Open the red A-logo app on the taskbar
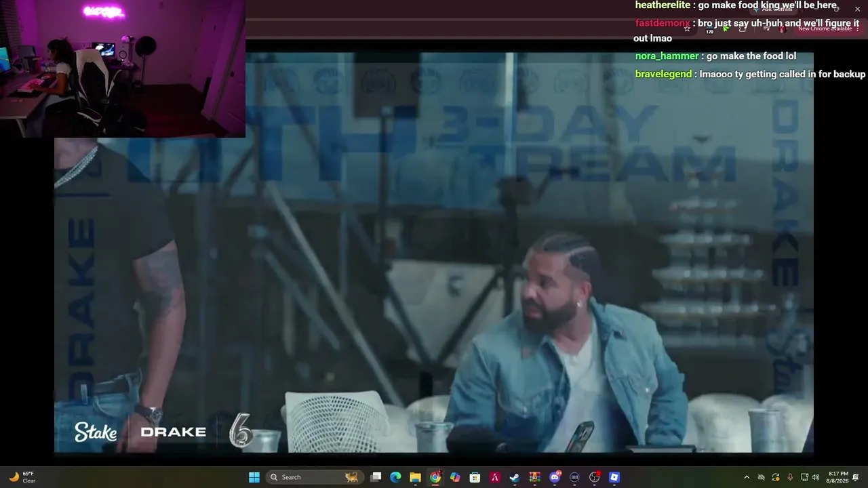This screenshot has height=488, width=868. tap(495, 477)
